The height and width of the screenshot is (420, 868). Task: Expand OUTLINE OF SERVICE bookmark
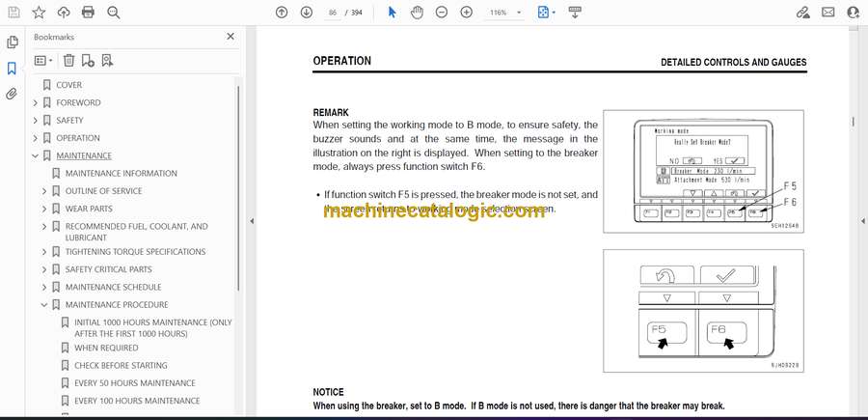(44, 191)
